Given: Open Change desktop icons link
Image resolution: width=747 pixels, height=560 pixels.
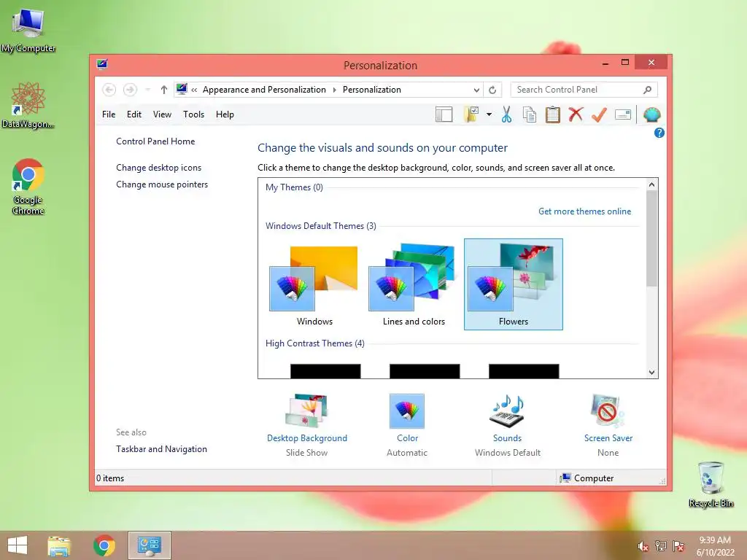Looking at the screenshot, I should [158, 168].
